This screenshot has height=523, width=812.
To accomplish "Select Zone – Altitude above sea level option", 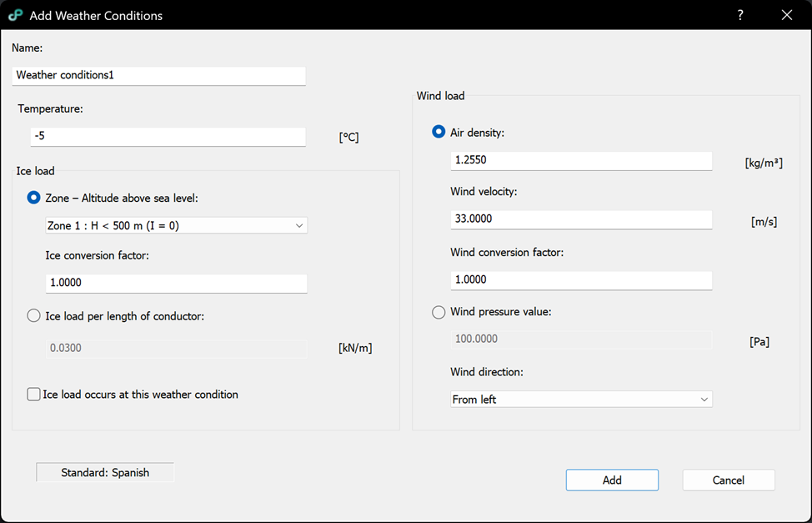I will (34, 198).
